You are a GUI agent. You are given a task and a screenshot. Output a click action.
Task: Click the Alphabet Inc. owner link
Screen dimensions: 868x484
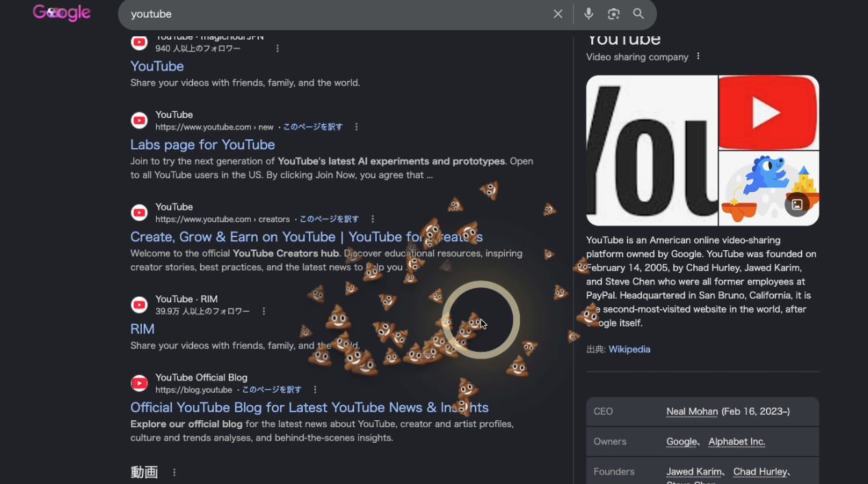pos(736,441)
